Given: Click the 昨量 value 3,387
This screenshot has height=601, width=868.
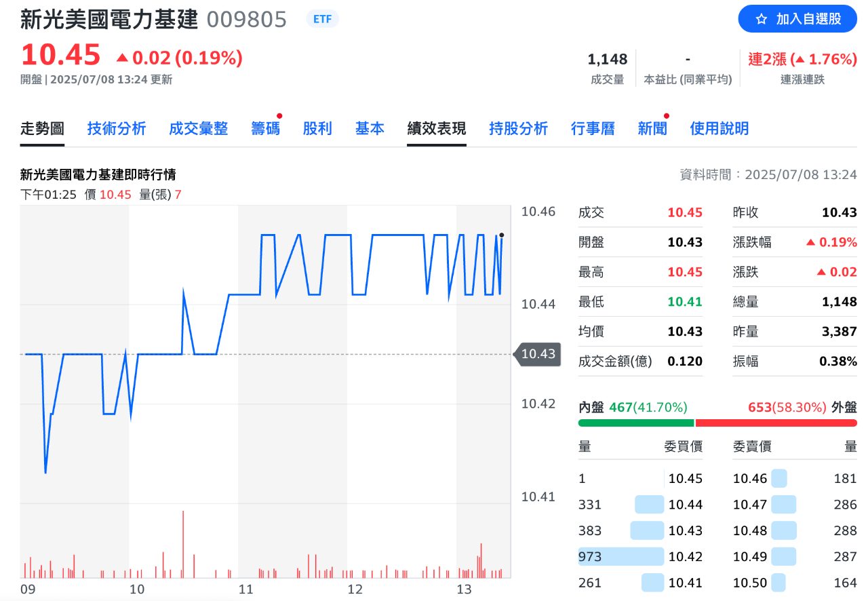Looking at the screenshot, I should tap(840, 332).
